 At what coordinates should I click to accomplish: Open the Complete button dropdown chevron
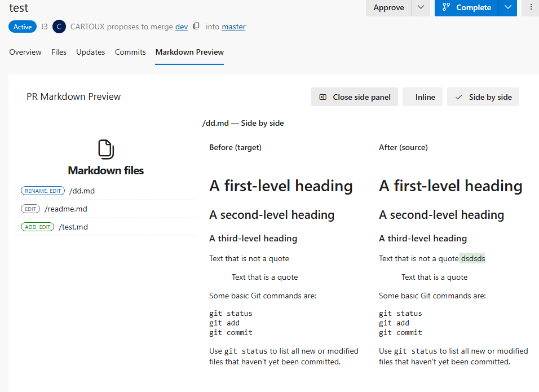[508, 7]
